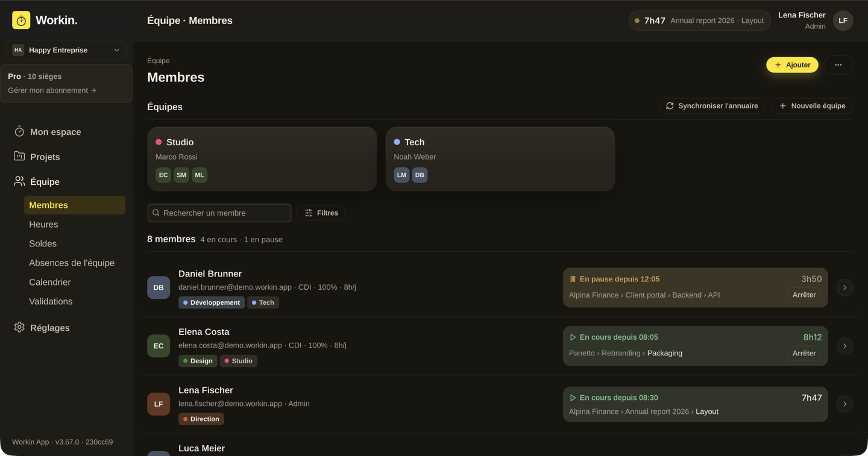The height and width of the screenshot is (456, 868).
Task: Open the three-dots more options menu
Action: [838, 65]
